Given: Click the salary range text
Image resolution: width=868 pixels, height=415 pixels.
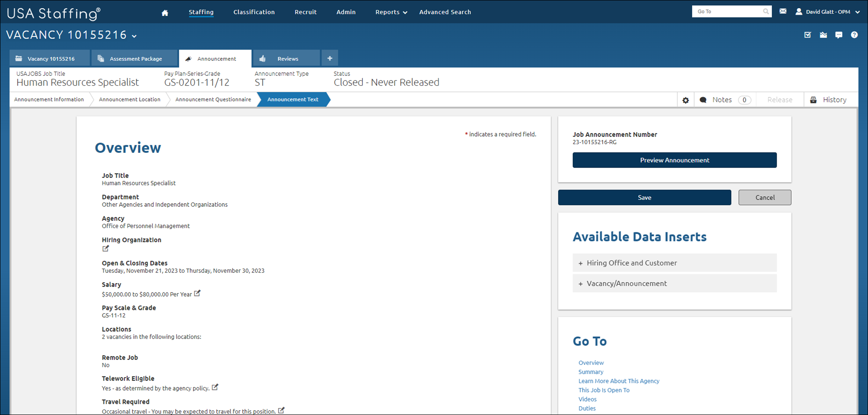Looking at the screenshot, I should coord(147,294).
